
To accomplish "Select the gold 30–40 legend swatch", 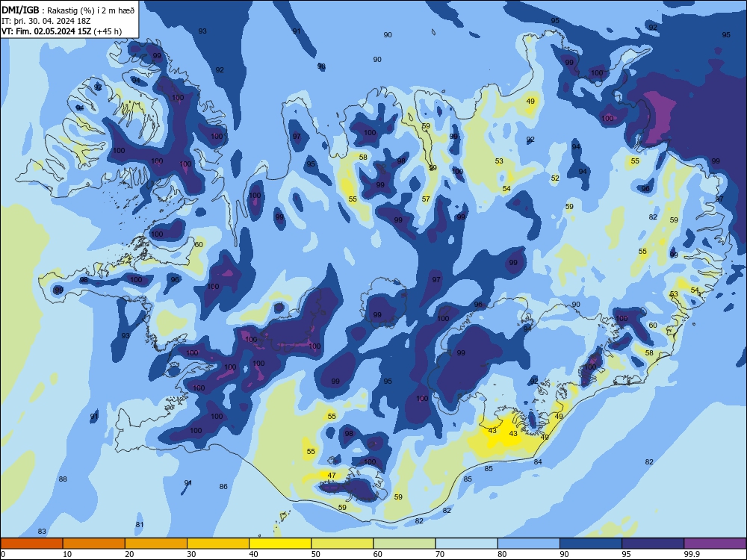I will click(x=218, y=544).
